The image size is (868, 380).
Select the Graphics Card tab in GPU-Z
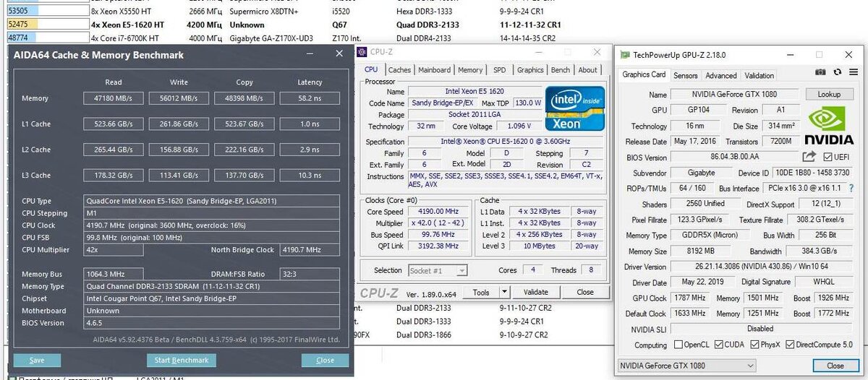(644, 74)
